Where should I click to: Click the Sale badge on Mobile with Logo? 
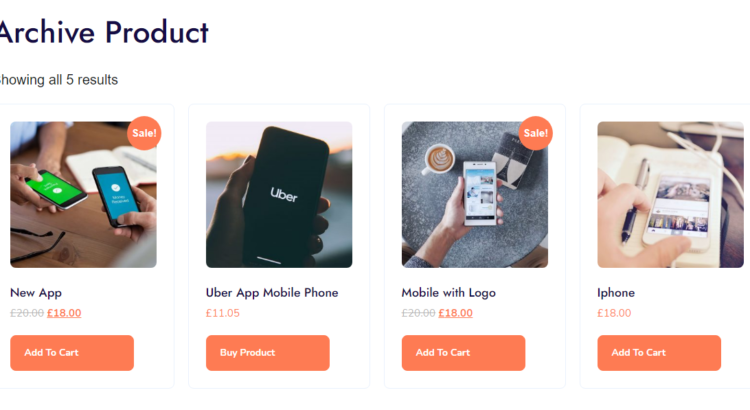tap(536, 133)
